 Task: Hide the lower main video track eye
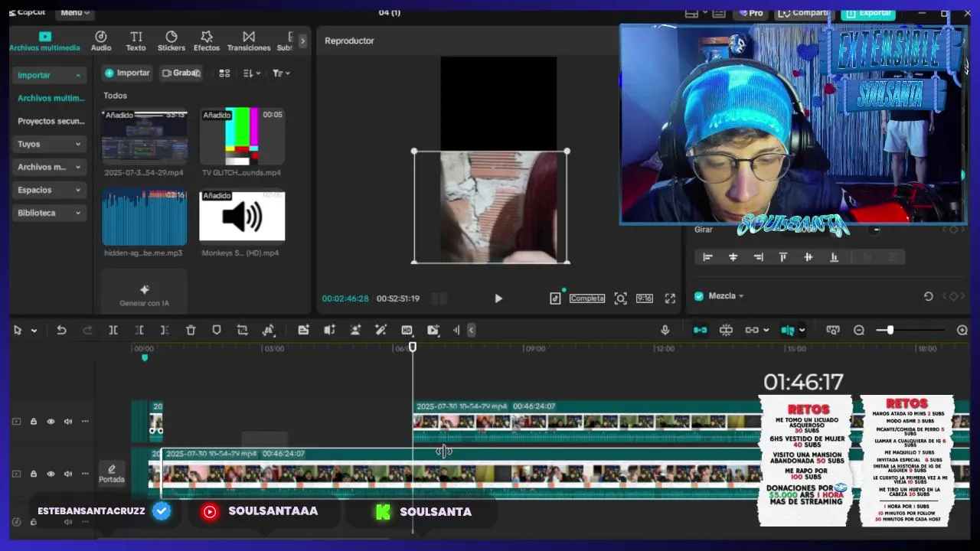(x=51, y=474)
